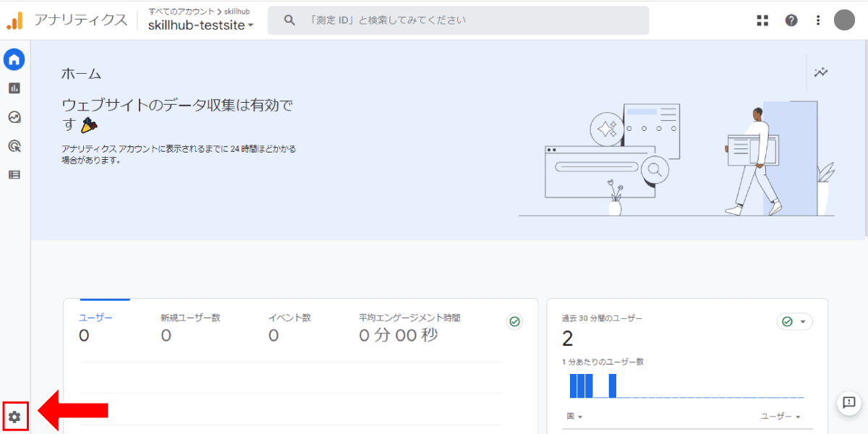This screenshot has height=434, width=868.
Task: Select the ユーザー metric tab
Action: click(95, 326)
